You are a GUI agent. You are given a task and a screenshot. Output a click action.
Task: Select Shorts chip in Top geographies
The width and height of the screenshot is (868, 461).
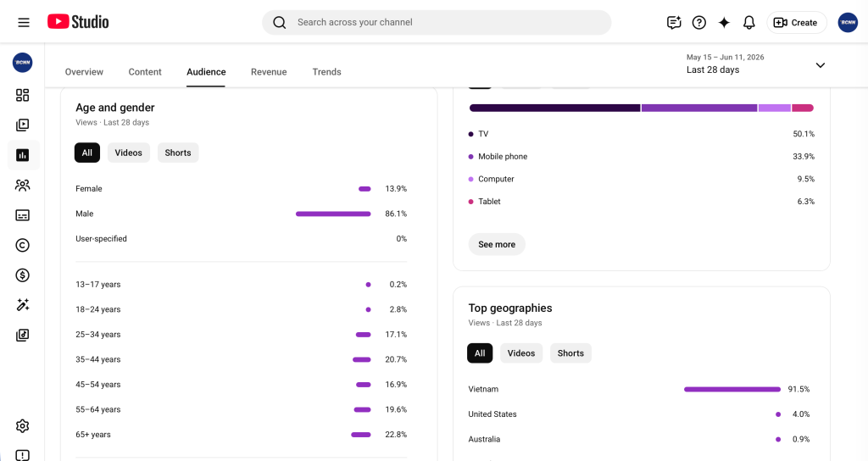(570, 353)
